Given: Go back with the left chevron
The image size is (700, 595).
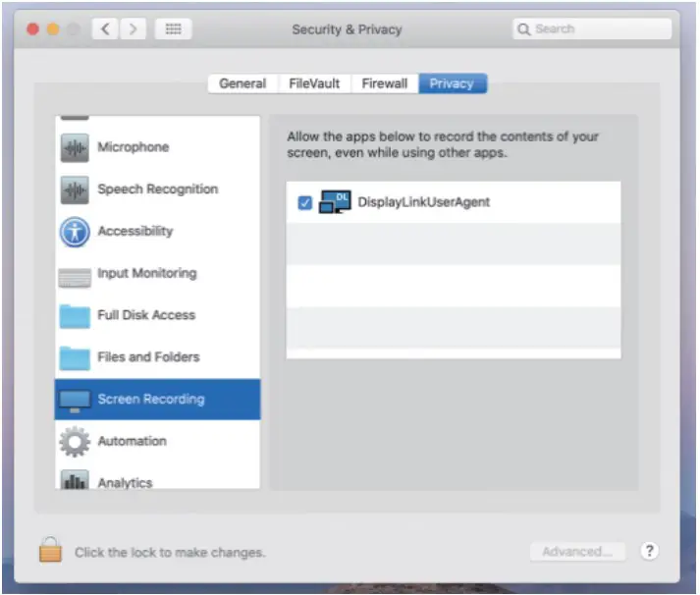Looking at the screenshot, I should [105, 29].
